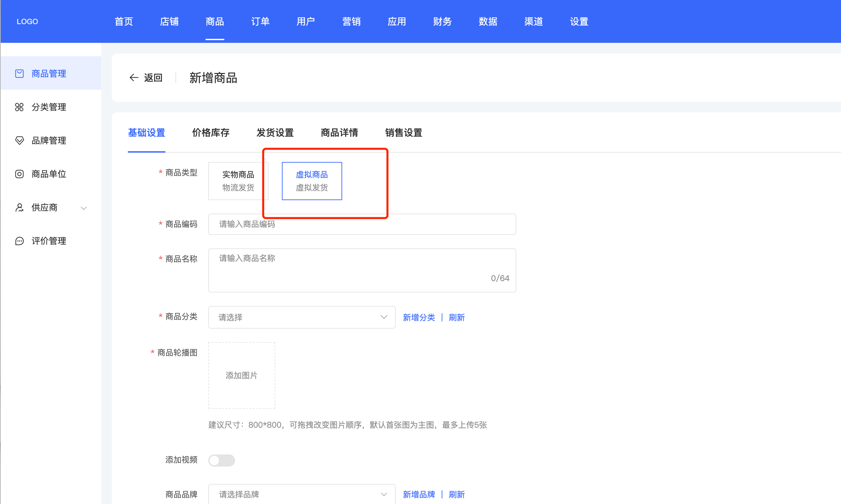Click the 商品编码 input field
Image resolution: width=841 pixels, height=504 pixels.
[x=362, y=224]
